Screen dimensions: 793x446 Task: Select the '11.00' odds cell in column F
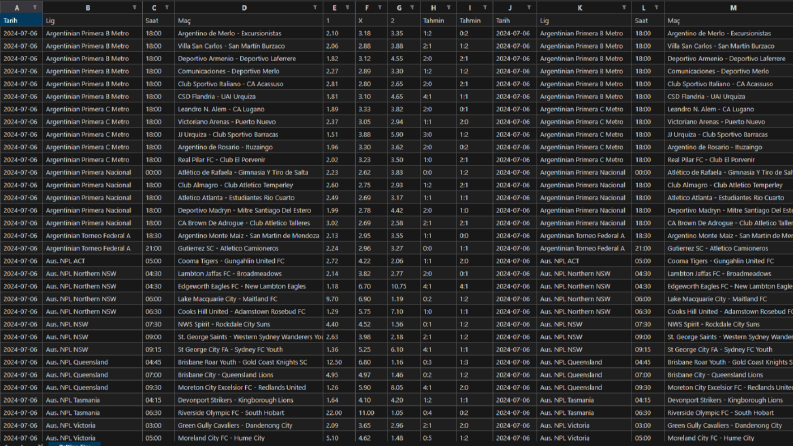[x=372, y=413]
